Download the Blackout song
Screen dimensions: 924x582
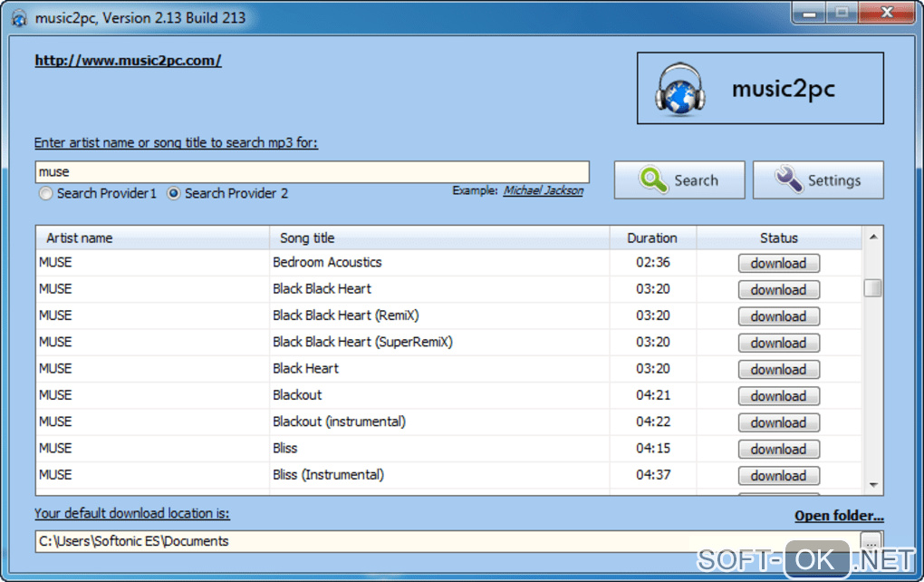click(778, 395)
